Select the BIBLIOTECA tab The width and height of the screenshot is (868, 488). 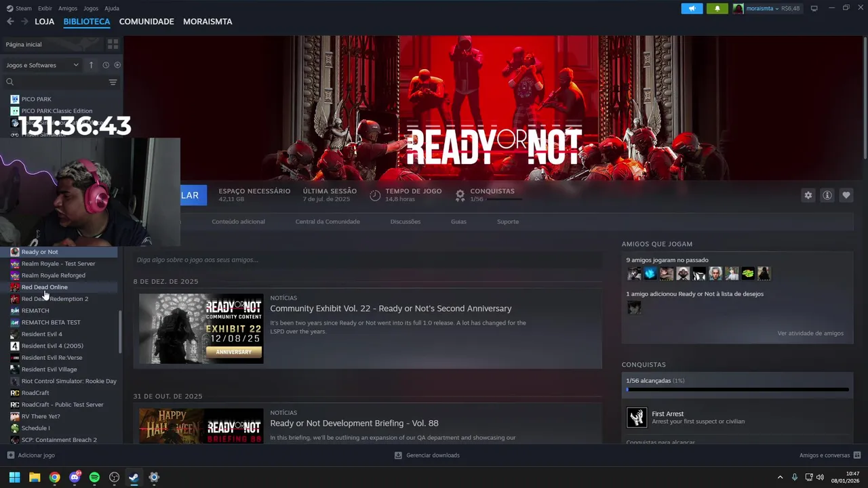pyautogui.click(x=87, y=22)
